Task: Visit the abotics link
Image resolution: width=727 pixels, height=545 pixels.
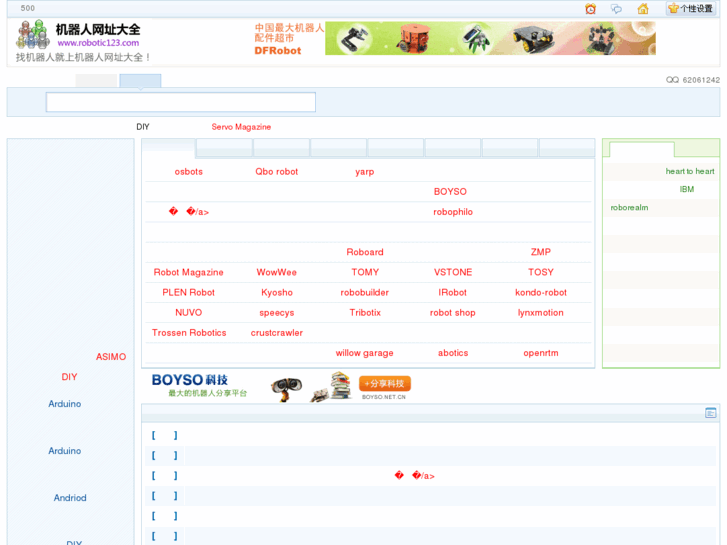Action: [x=453, y=353]
